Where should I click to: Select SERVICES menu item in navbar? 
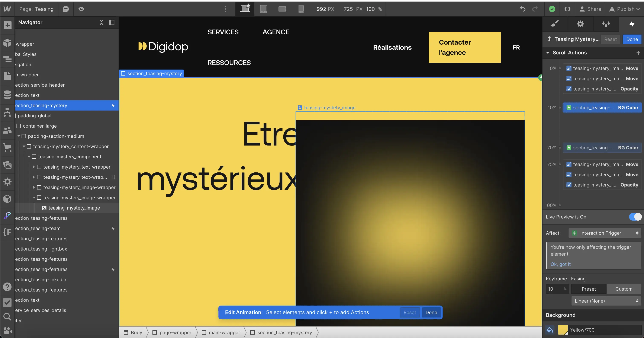(223, 32)
